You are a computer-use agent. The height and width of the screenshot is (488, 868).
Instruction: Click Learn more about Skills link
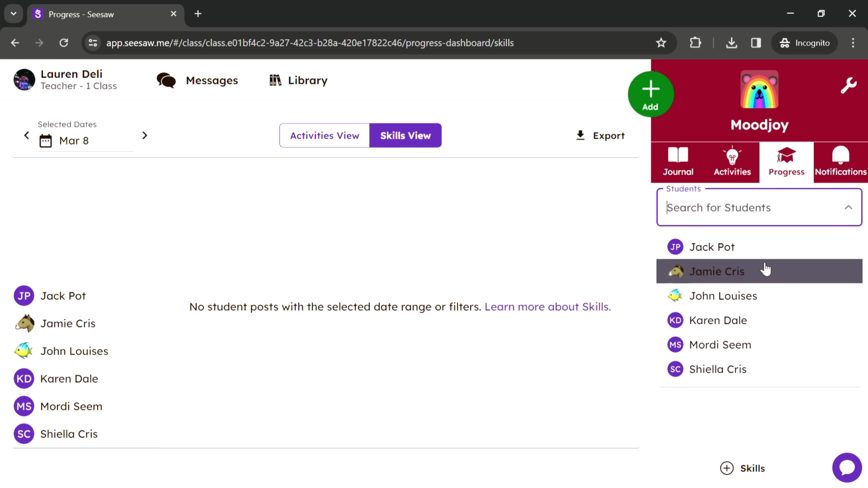tap(547, 306)
